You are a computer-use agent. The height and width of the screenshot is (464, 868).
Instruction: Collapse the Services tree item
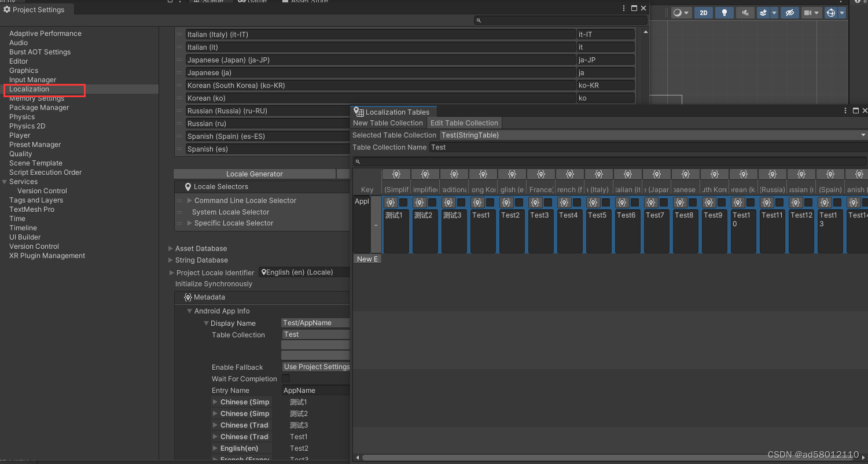point(5,182)
